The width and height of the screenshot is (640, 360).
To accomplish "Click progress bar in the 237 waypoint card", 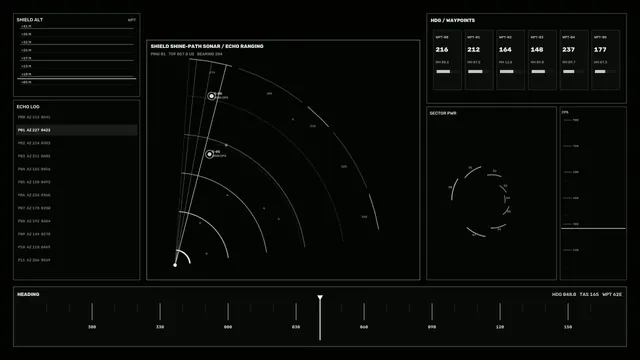I will [574, 71].
